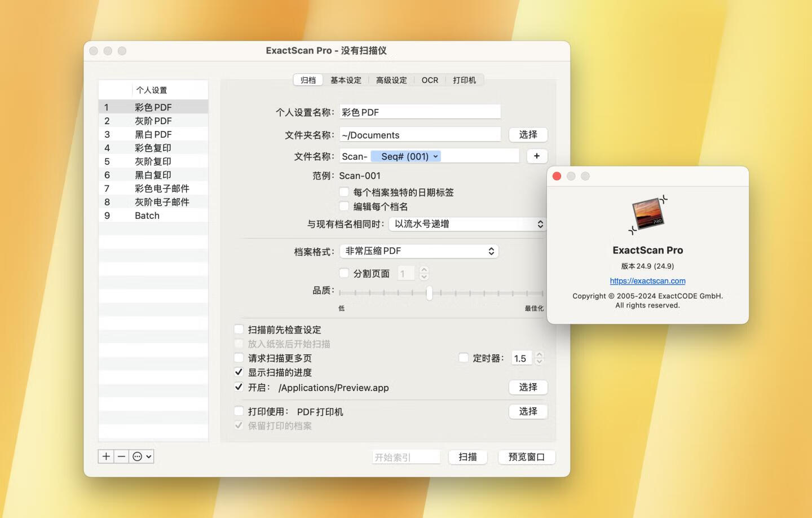Switch to the 归档 tab

click(x=308, y=80)
